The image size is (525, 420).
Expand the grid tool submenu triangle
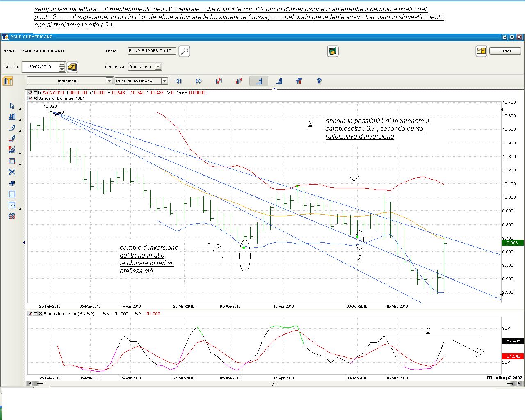(x=19, y=208)
